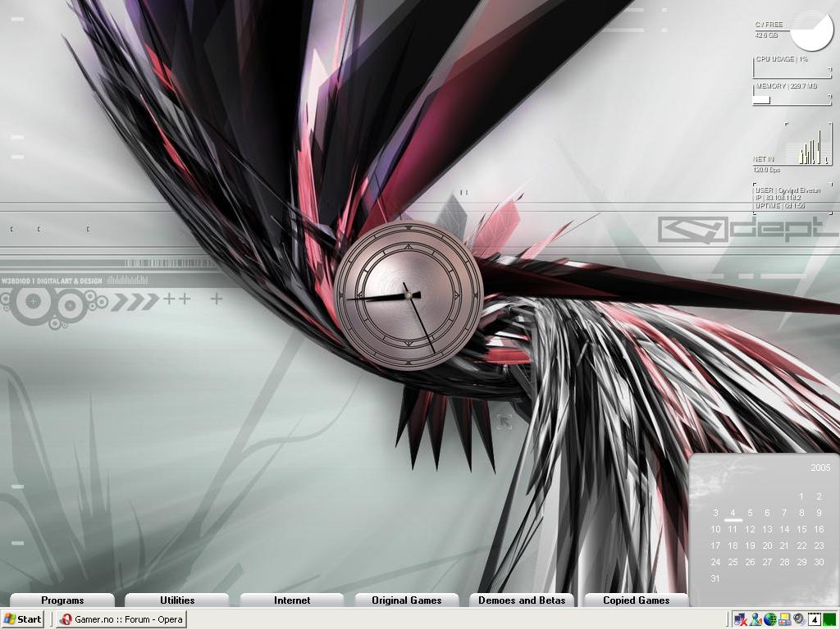Click the CPU usage meter
840x630 pixels.
tap(792, 68)
